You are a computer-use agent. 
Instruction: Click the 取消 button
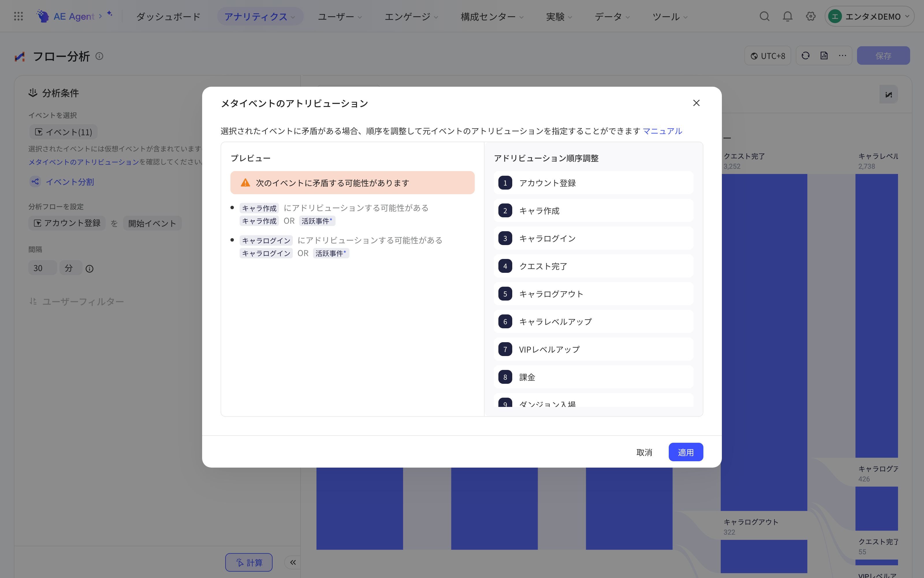point(644,452)
